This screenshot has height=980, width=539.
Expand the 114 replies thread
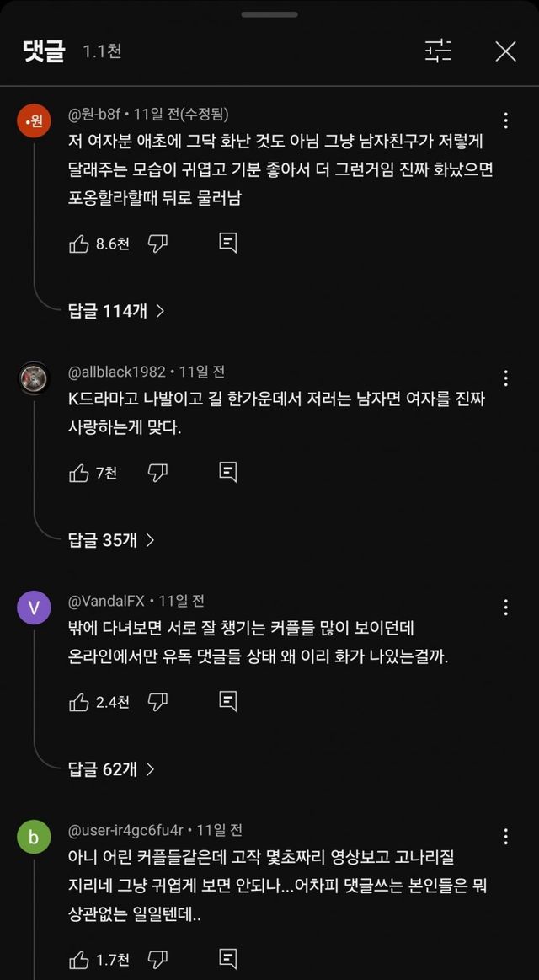click(116, 311)
